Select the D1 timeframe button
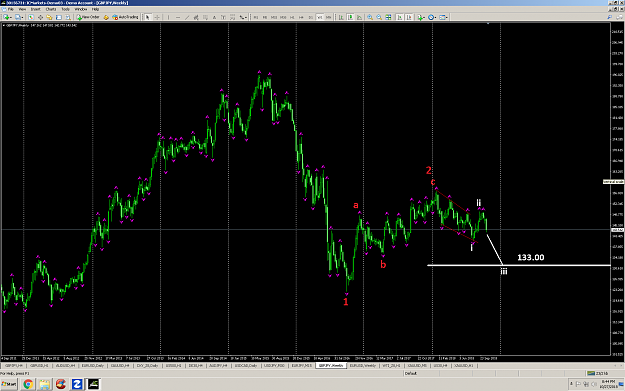625x391 pixels. coord(311,17)
